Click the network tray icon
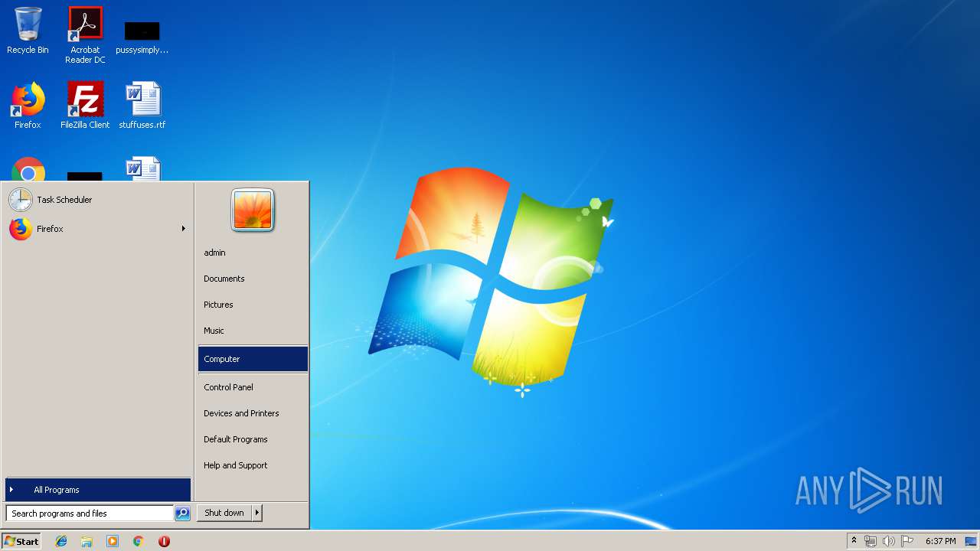Screen dimensions: 980x551 pos(871,541)
